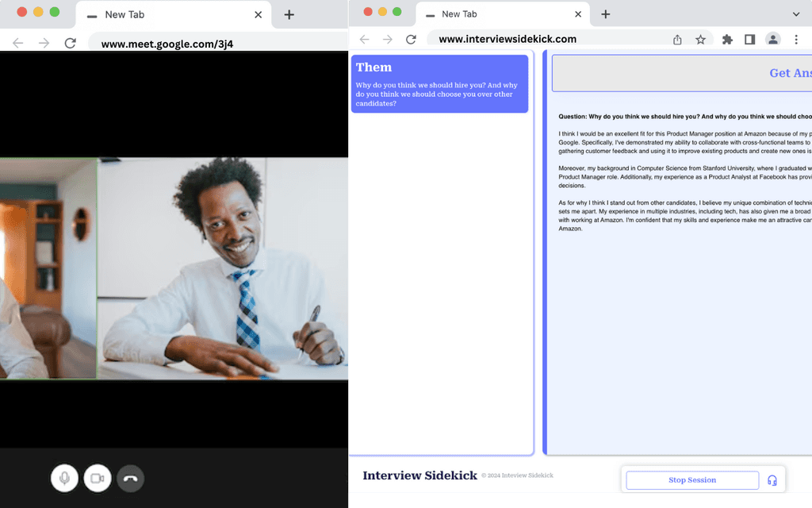This screenshot has width=812, height=508.
Task: Open the Interview Sidekick logo link
Action: click(419, 475)
